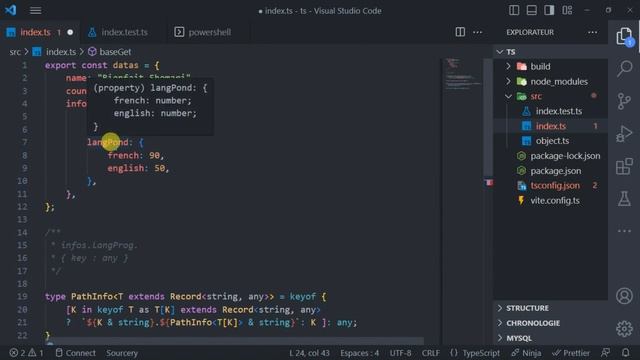Click line number 19 in gutter
This screenshot has width=640, height=360.
pyautogui.click(x=22, y=296)
